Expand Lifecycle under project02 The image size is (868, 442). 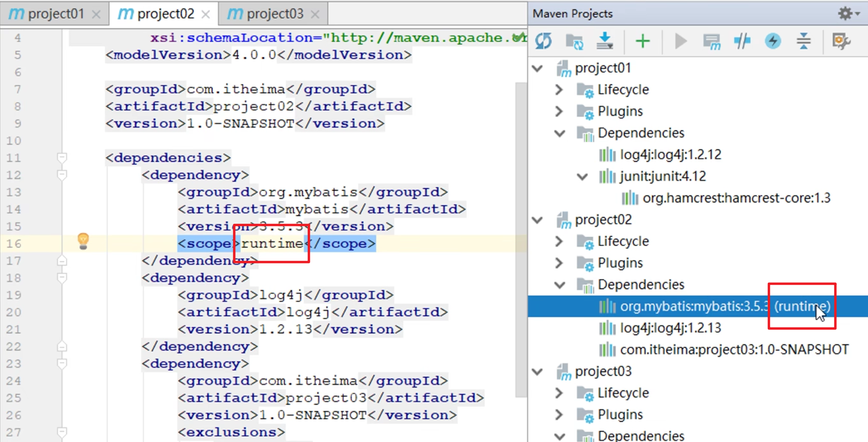(559, 241)
